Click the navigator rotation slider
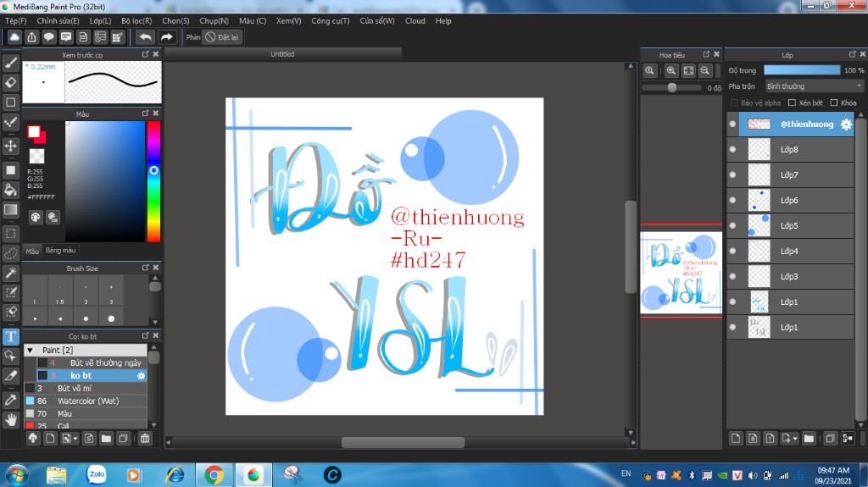The image size is (868, 487). pyautogui.click(x=672, y=87)
